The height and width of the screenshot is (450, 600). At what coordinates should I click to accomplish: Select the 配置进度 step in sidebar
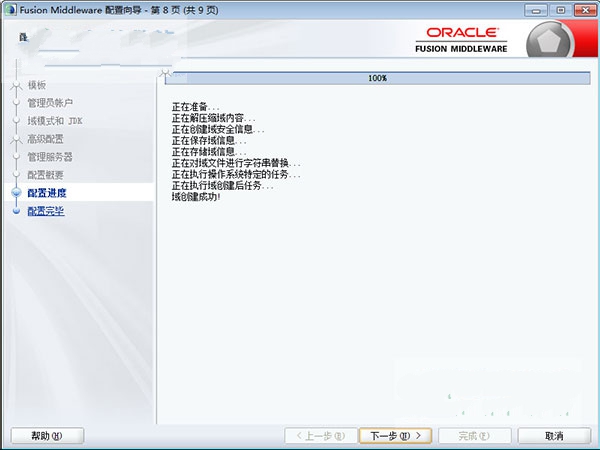click(x=47, y=193)
